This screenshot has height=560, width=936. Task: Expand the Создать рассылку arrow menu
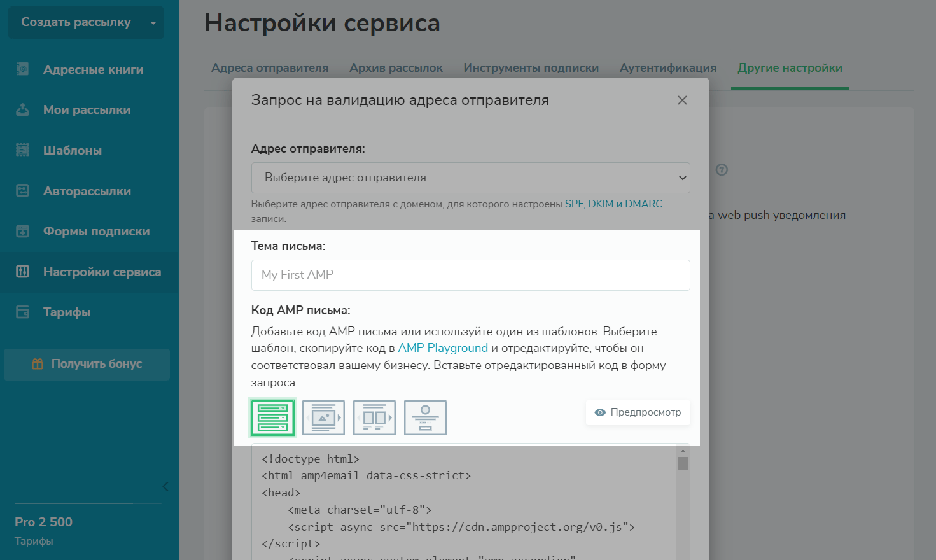(153, 23)
